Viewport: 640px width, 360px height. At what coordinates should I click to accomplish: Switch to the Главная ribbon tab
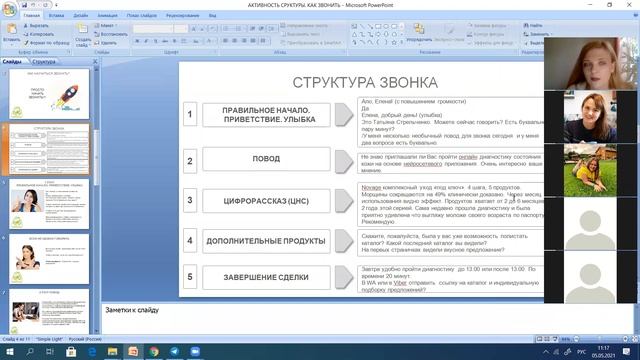click(31, 16)
